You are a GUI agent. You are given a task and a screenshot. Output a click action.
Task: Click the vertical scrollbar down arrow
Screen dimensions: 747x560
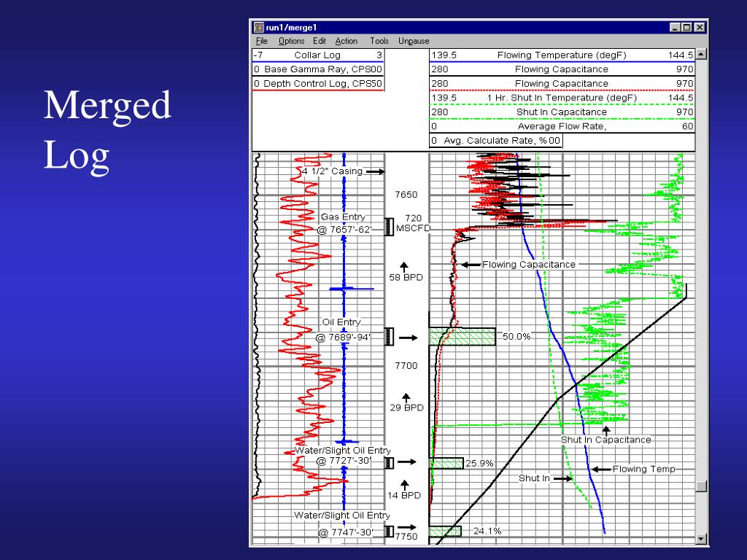701,539
